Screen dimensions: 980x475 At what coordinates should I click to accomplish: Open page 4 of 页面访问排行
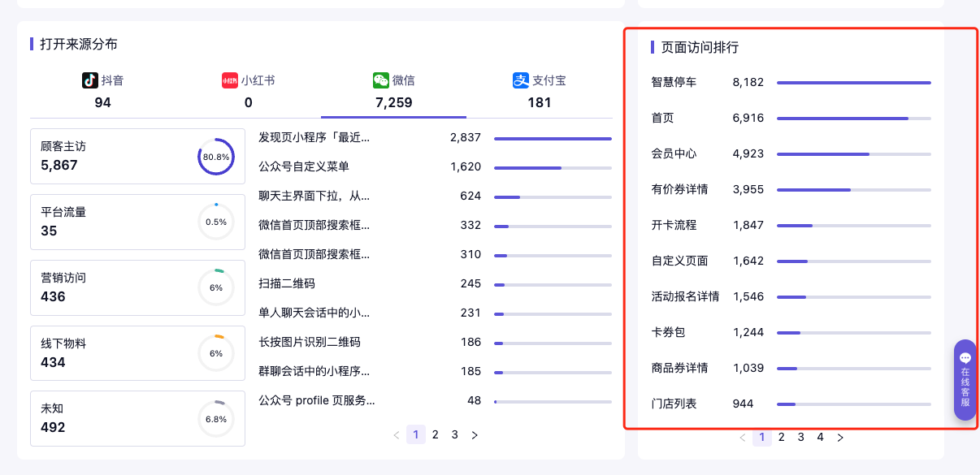(821, 438)
